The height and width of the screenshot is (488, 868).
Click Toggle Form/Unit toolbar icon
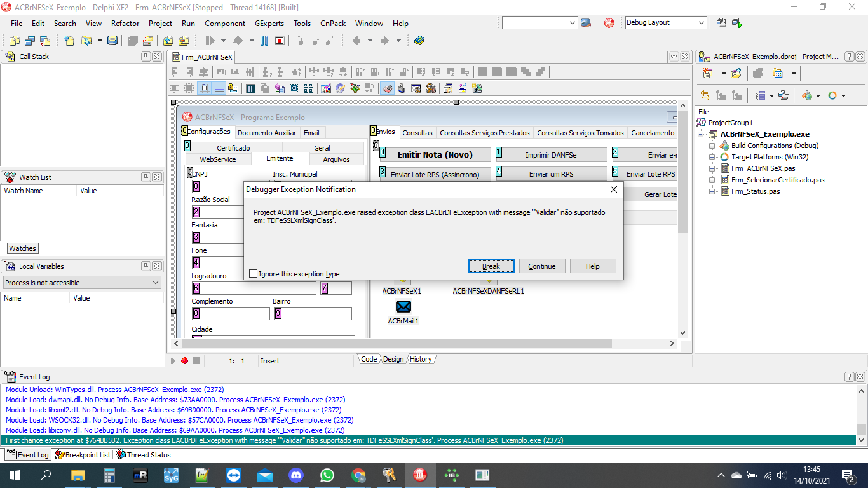coord(44,41)
